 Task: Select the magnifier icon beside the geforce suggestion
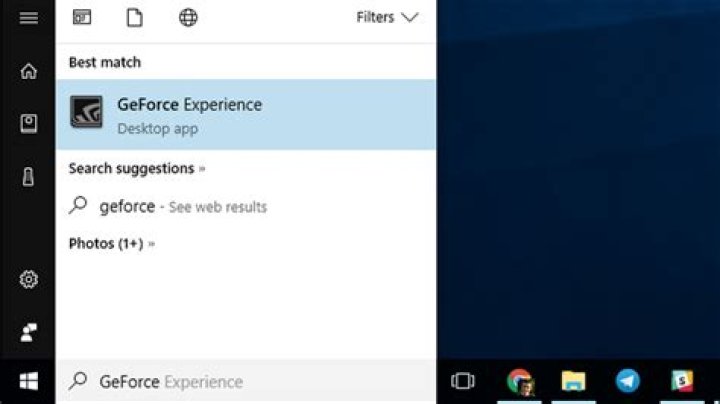tap(78, 205)
